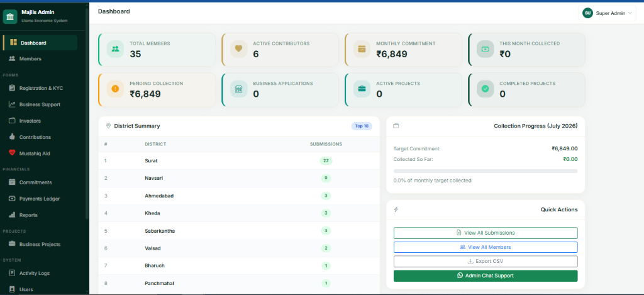Click the SU avatar circle

(587, 13)
